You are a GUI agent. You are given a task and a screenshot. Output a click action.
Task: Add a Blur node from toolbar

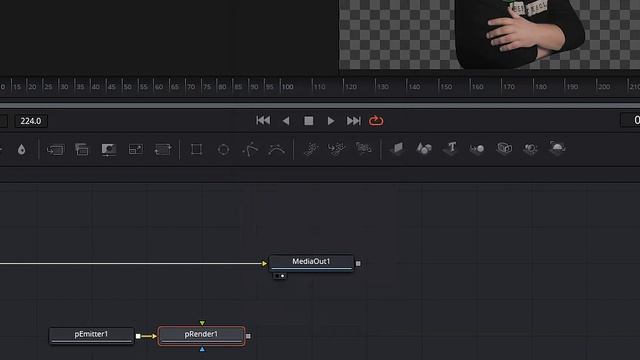click(22, 149)
